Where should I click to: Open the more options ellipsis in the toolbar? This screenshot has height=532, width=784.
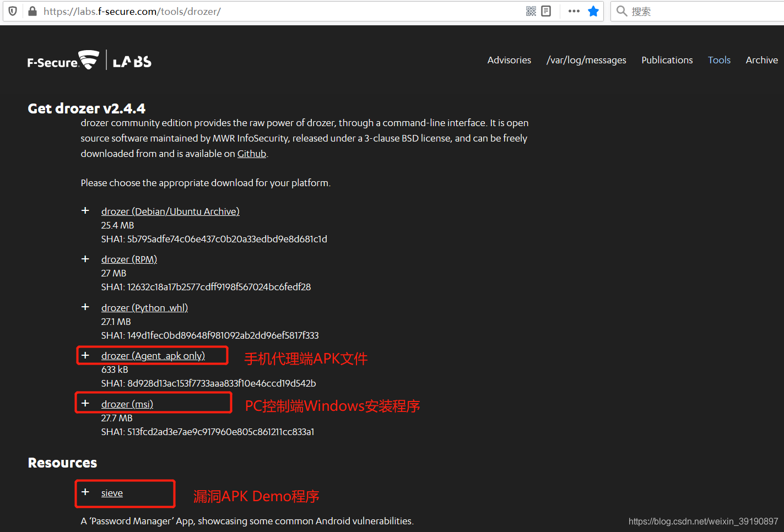(x=573, y=11)
